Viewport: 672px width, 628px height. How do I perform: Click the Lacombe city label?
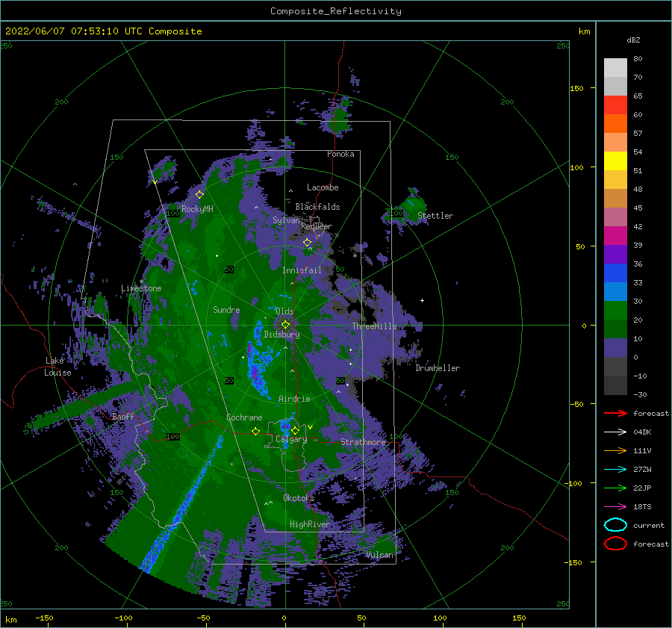(323, 187)
